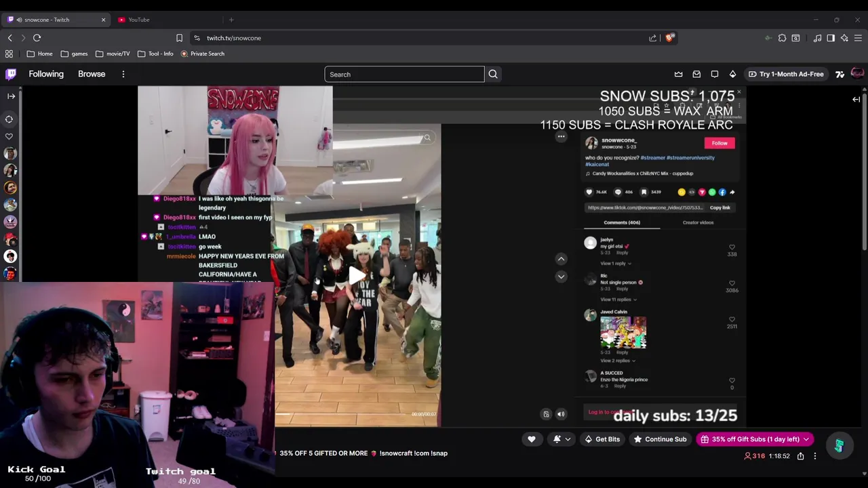Select the snowcone - Twitch tab
Screen dimensions: 868x488
(x=54, y=20)
